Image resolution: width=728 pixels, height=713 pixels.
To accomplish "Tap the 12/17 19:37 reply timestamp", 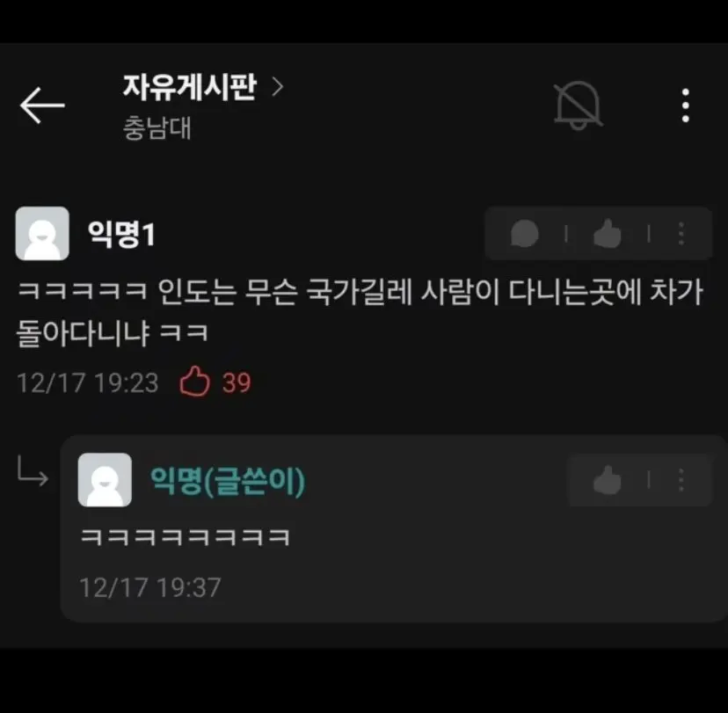I will 150,587.
